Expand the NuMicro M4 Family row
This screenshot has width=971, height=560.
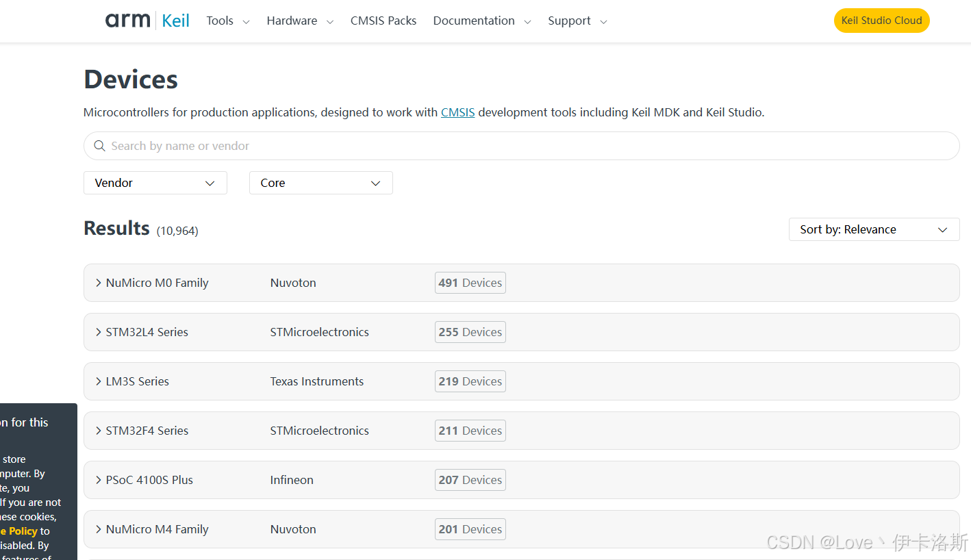(x=521, y=529)
